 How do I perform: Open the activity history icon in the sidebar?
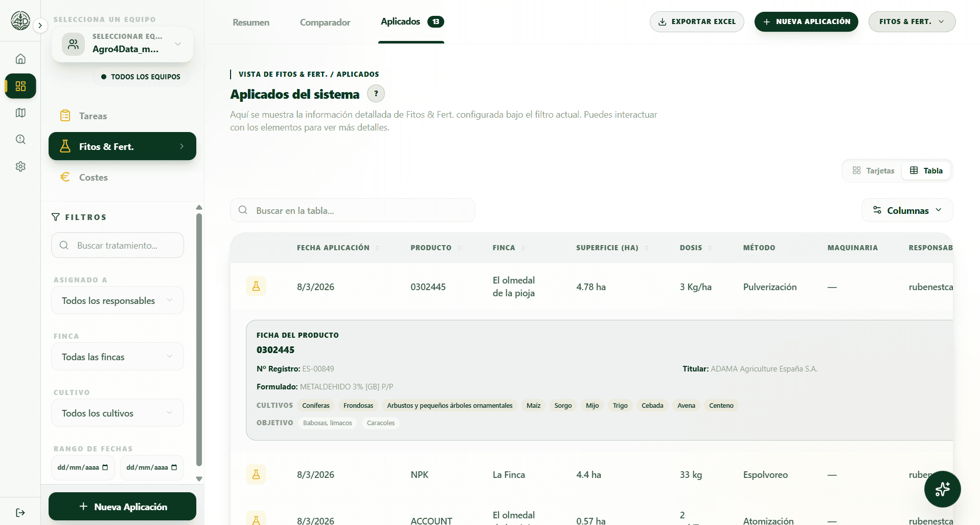tap(20, 139)
